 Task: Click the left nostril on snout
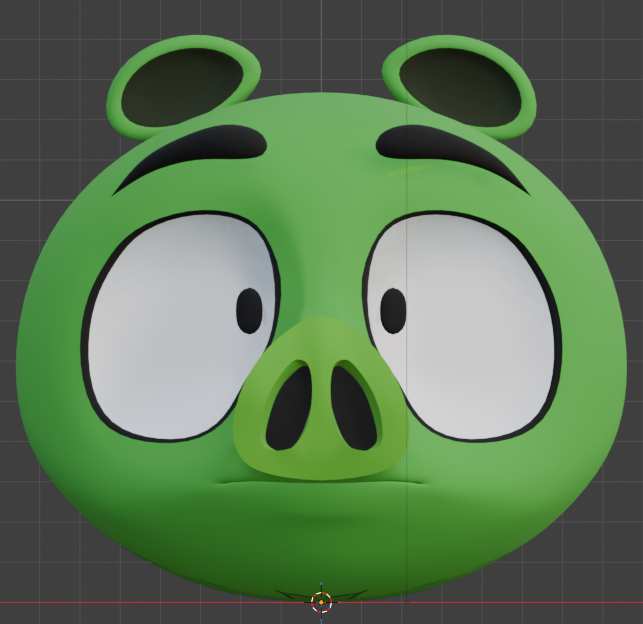[x=289, y=408]
